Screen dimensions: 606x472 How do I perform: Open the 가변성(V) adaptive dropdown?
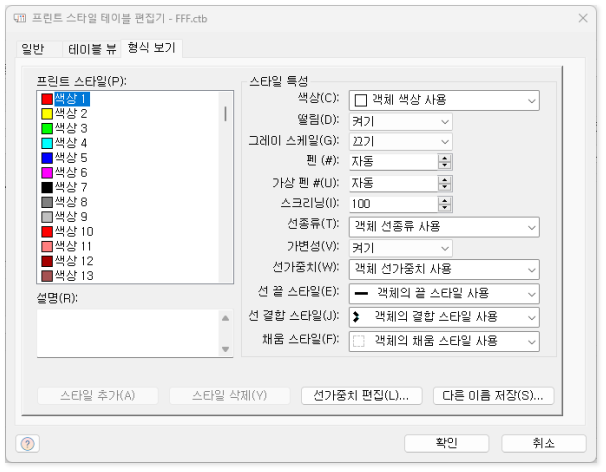(400, 248)
